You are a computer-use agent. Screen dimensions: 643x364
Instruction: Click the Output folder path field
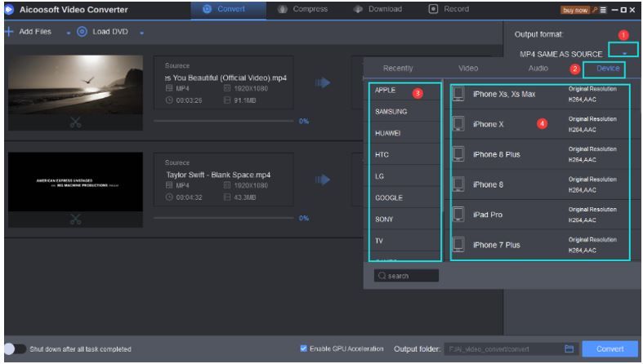511,348
